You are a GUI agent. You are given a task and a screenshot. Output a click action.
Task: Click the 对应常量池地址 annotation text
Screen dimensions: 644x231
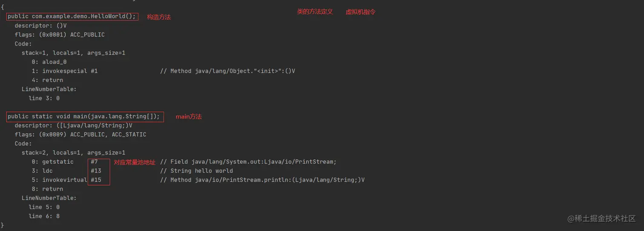click(134, 162)
